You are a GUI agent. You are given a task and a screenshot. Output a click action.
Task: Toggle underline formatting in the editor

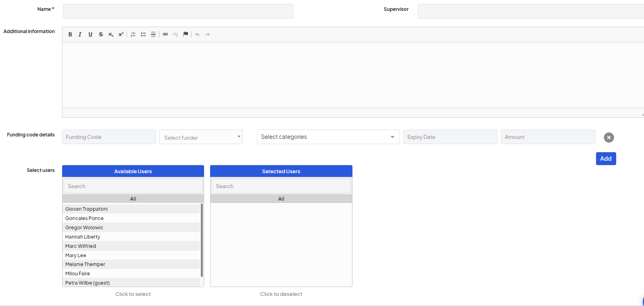click(x=90, y=35)
